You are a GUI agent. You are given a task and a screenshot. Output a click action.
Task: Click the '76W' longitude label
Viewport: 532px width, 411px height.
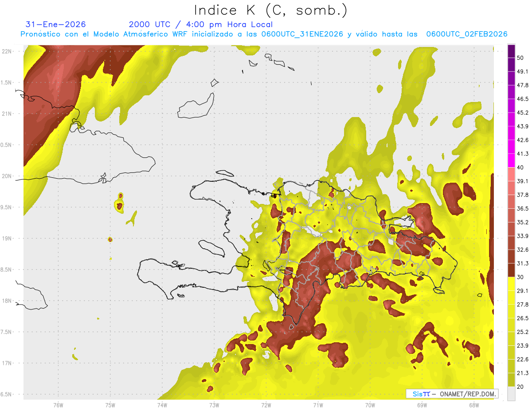click(x=58, y=405)
